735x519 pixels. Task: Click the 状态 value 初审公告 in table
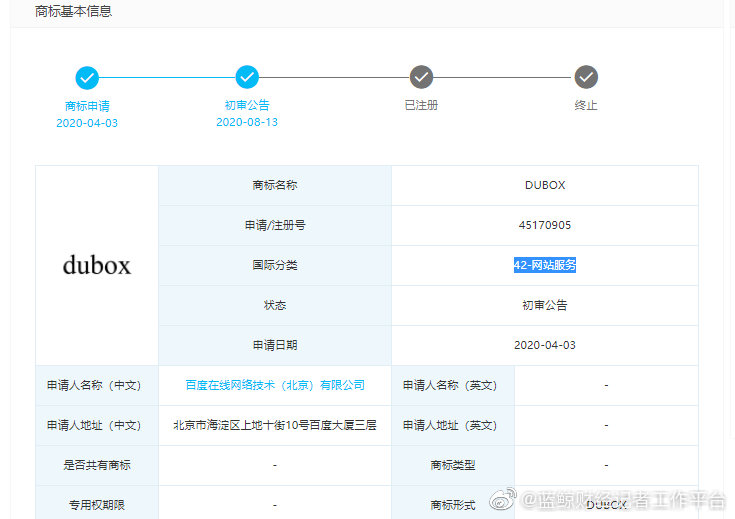(545, 305)
